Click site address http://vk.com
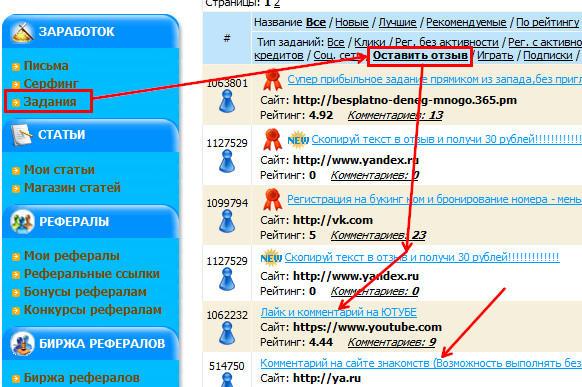 point(333,220)
